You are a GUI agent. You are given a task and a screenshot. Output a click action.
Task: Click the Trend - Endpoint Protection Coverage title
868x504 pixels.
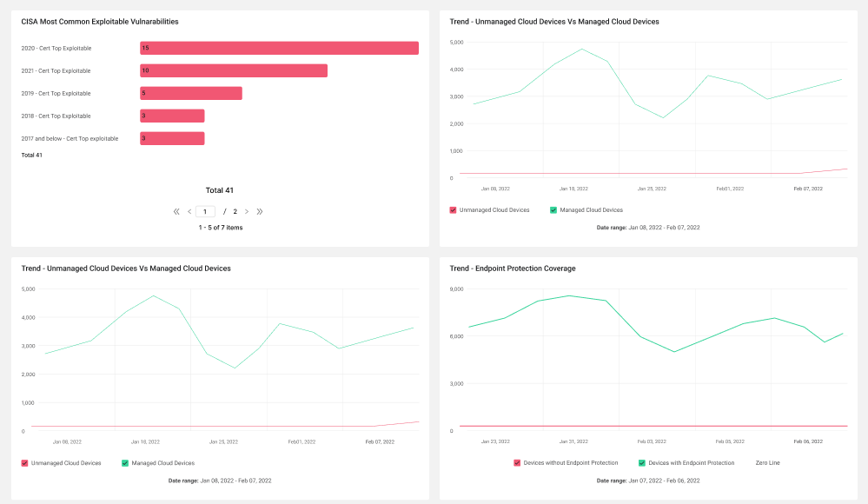513,269
